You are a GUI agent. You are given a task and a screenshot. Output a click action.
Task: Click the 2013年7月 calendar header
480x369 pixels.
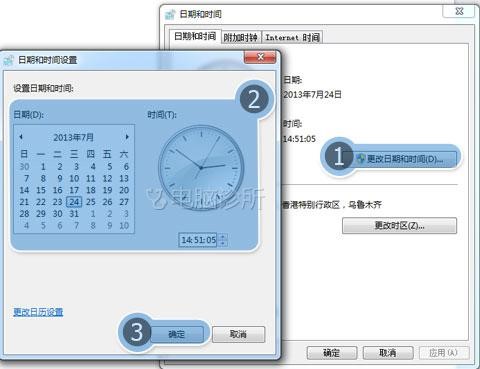click(x=74, y=137)
